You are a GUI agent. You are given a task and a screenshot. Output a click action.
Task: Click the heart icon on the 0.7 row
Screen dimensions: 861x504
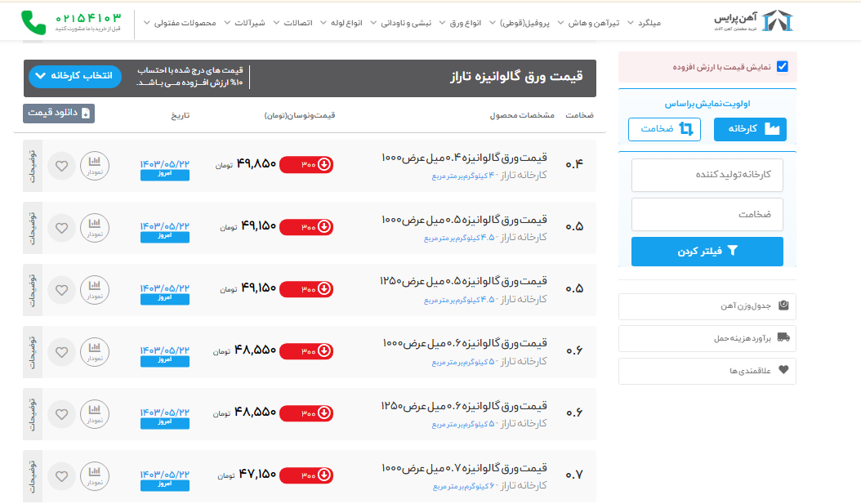coord(61,476)
